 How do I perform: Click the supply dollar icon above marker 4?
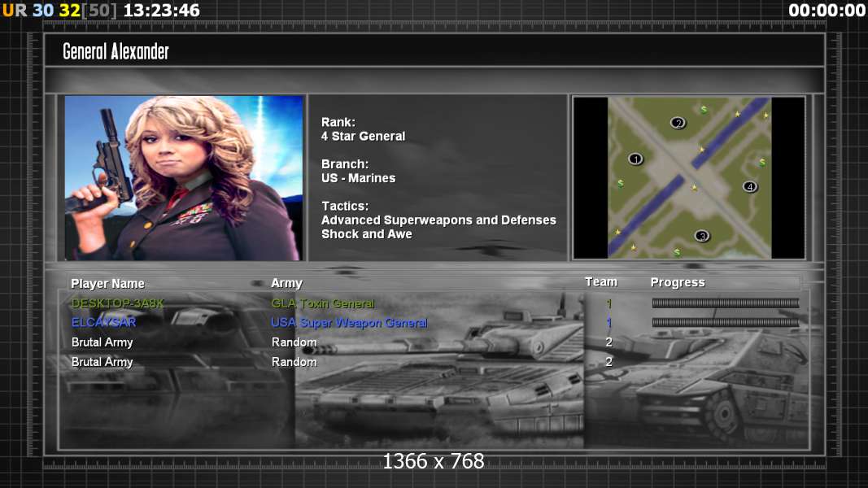762,162
